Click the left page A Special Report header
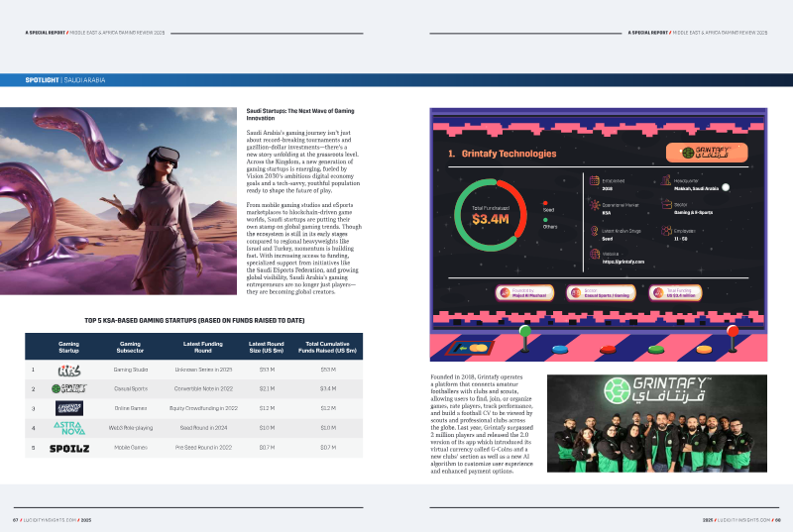This screenshot has height=532, width=793. (94, 33)
